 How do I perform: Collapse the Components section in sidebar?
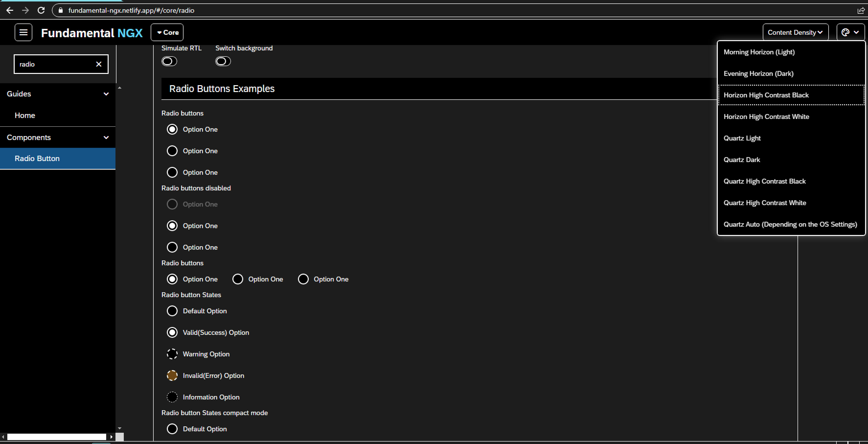click(x=106, y=138)
